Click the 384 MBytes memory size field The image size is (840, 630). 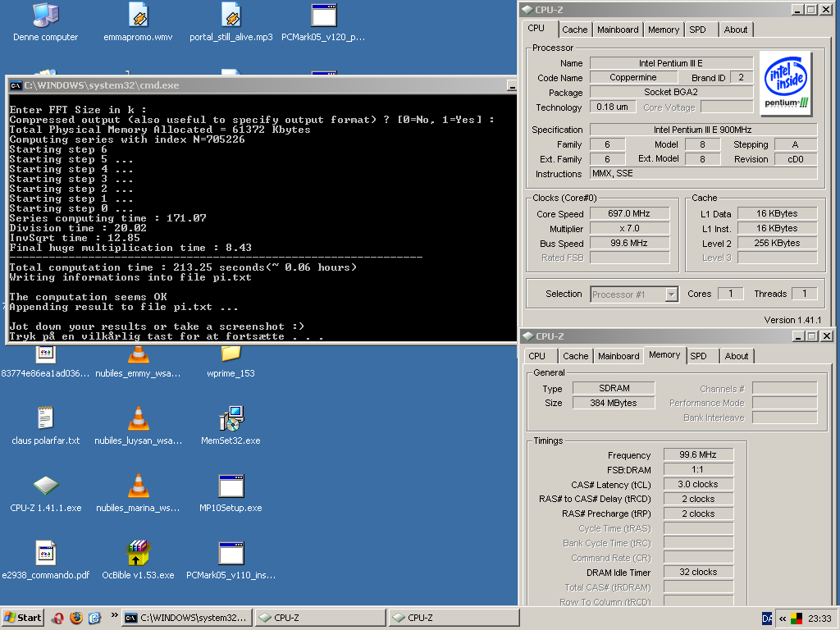click(614, 403)
